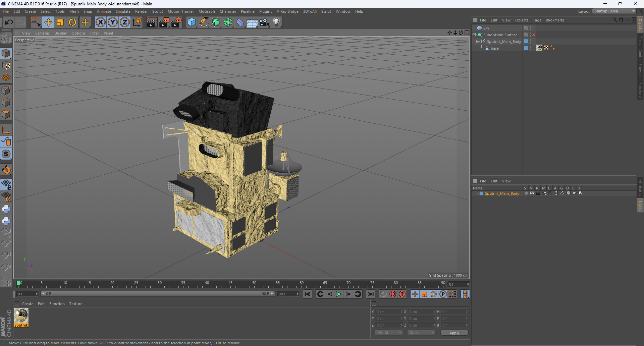
Task: Open the Object Manager Tags menu
Action: pos(537,20)
